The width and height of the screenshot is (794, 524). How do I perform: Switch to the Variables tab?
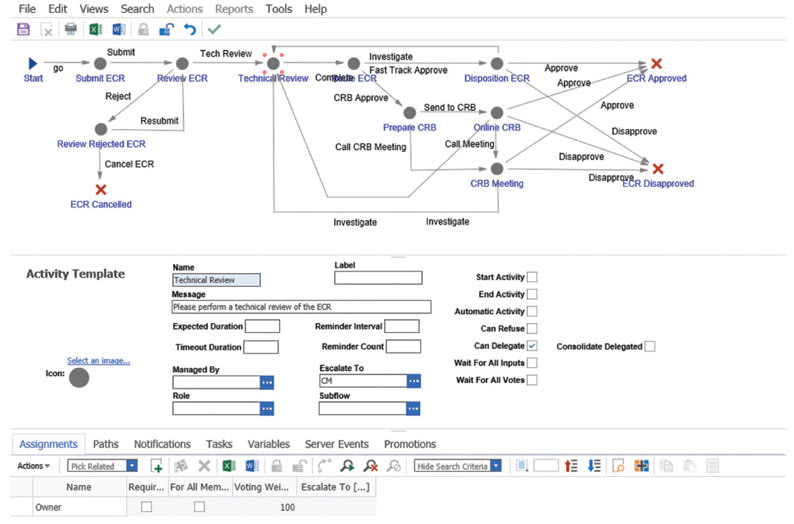pos(269,444)
